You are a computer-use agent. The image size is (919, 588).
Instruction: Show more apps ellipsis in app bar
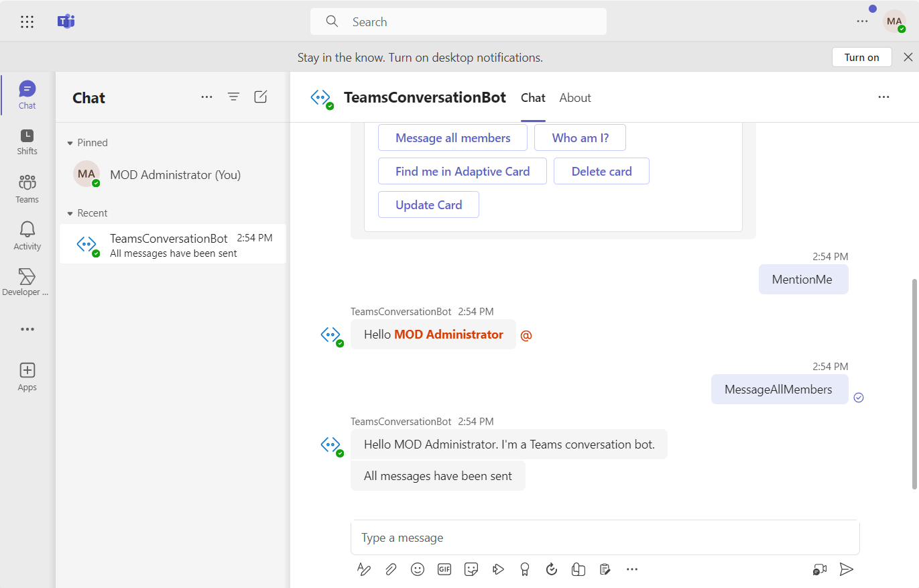click(x=27, y=329)
